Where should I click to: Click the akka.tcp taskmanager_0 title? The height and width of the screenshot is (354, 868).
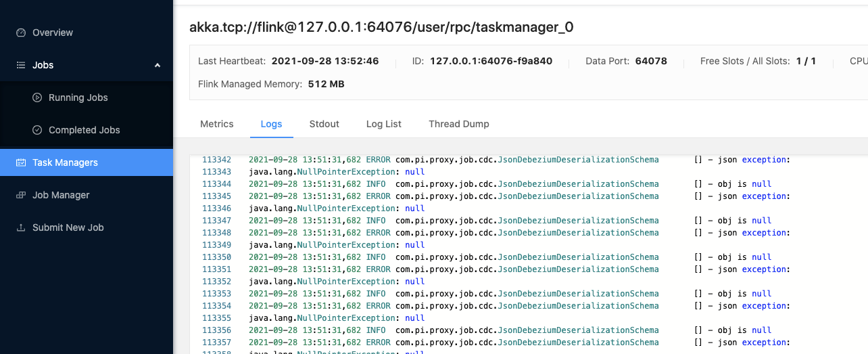381,27
